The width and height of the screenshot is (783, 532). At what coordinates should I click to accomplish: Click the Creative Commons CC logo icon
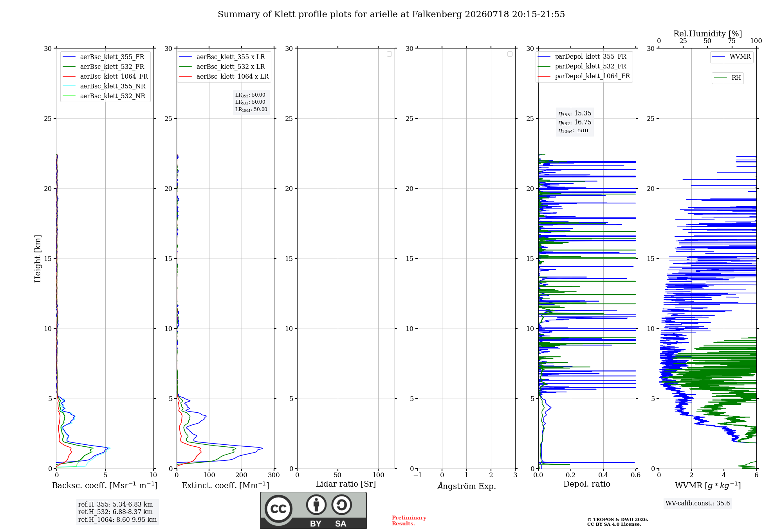[278, 509]
